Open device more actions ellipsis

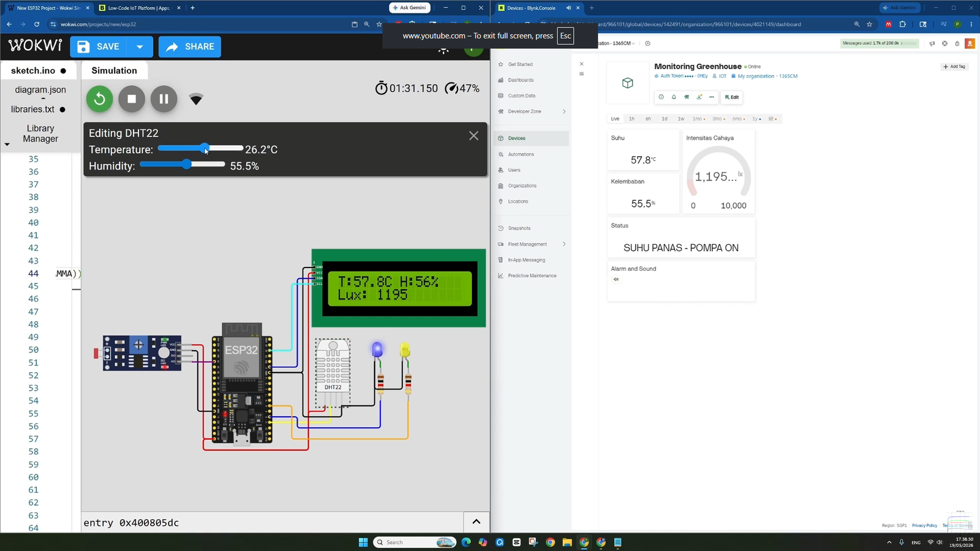pyautogui.click(x=711, y=97)
